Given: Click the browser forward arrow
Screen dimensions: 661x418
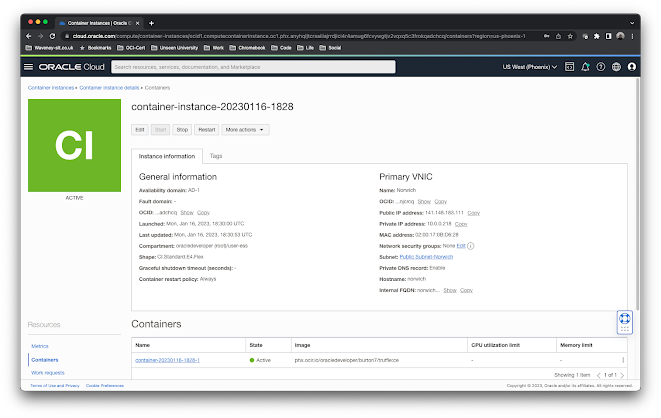Looking at the screenshot, I should (40, 36).
